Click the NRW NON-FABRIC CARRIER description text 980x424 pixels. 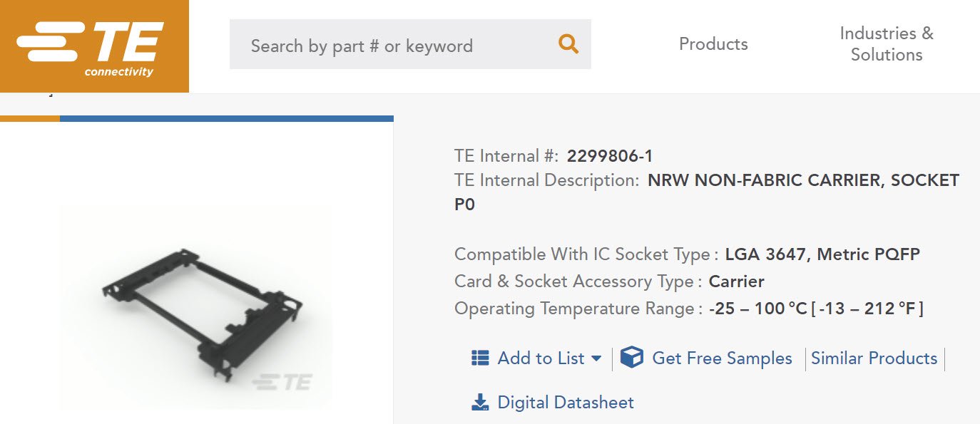pos(802,181)
